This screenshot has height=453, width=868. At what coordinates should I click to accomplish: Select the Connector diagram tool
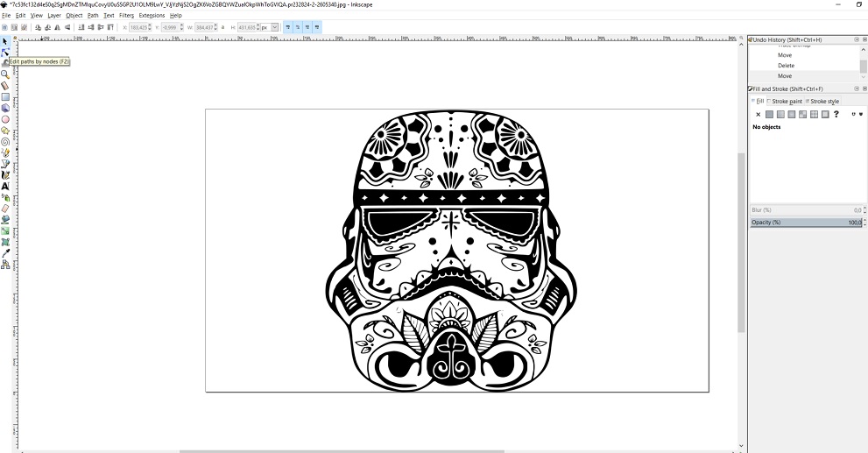(x=5, y=265)
